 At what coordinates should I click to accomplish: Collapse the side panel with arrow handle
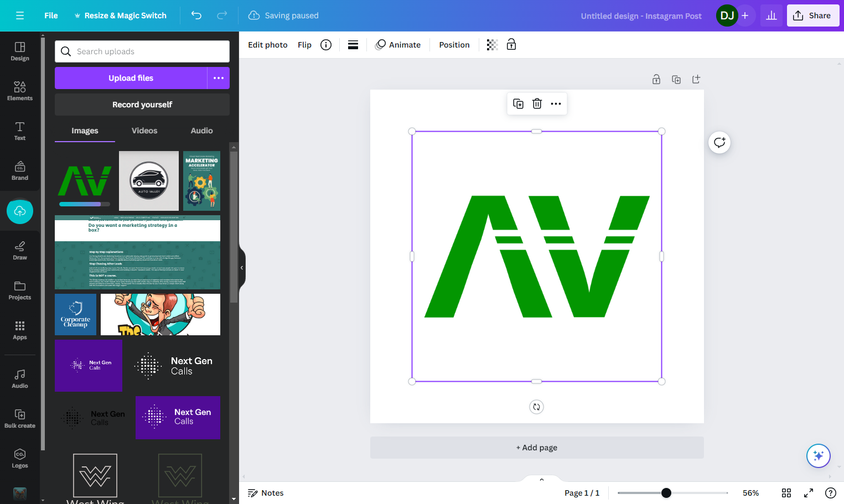coord(242,268)
